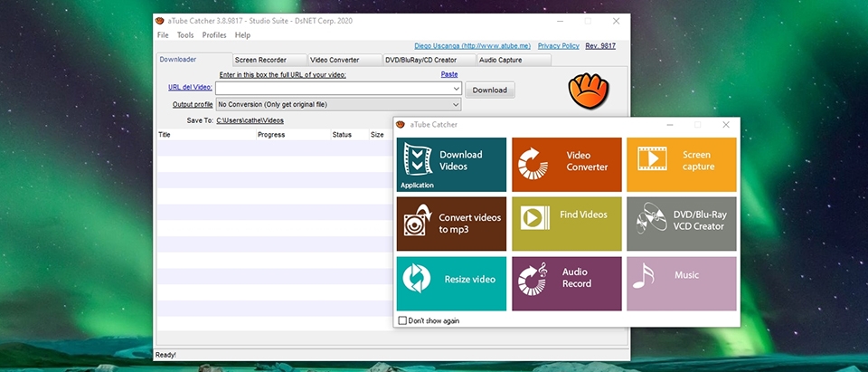Open the Video Converter tile
868x372 pixels.
pos(567,164)
